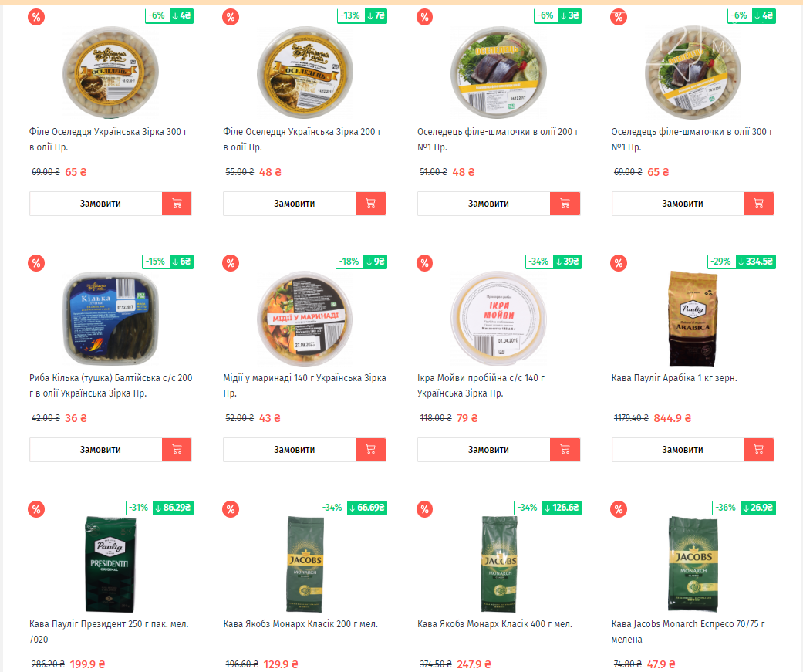Viewport: 803px width, 672px height.
Task: Order Філе Оселедця 300 г with Замовити button
Action: [96, 204]
